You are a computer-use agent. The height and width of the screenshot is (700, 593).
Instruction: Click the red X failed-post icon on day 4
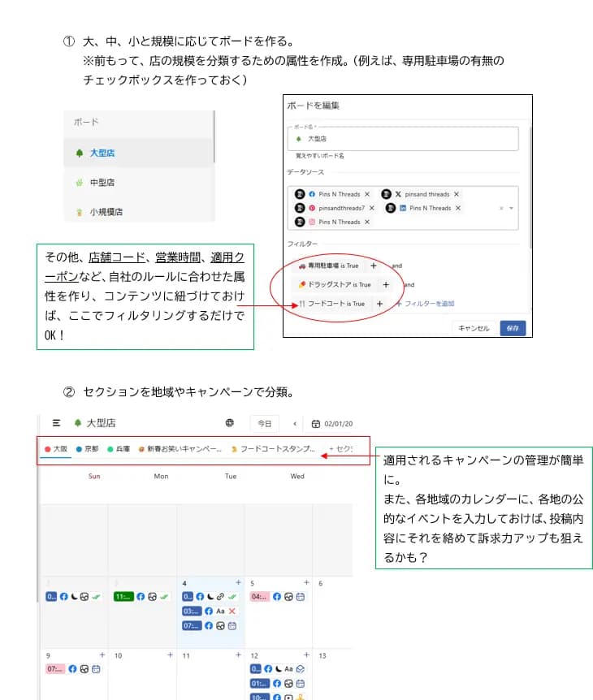232,611
